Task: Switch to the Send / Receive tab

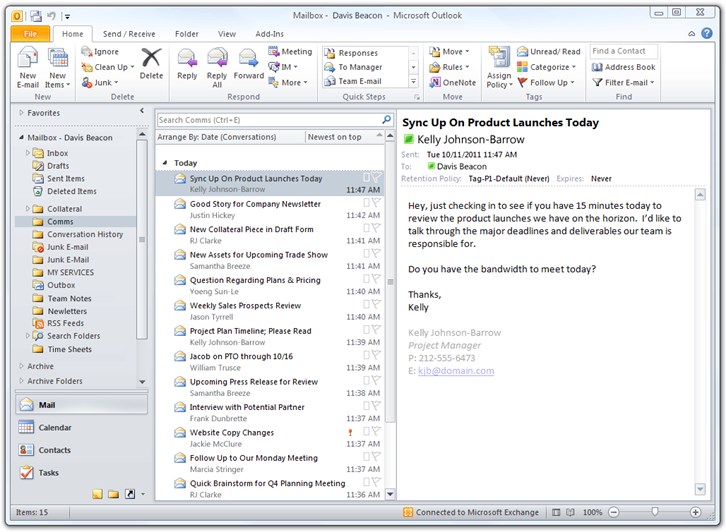Action: (129, 34)
